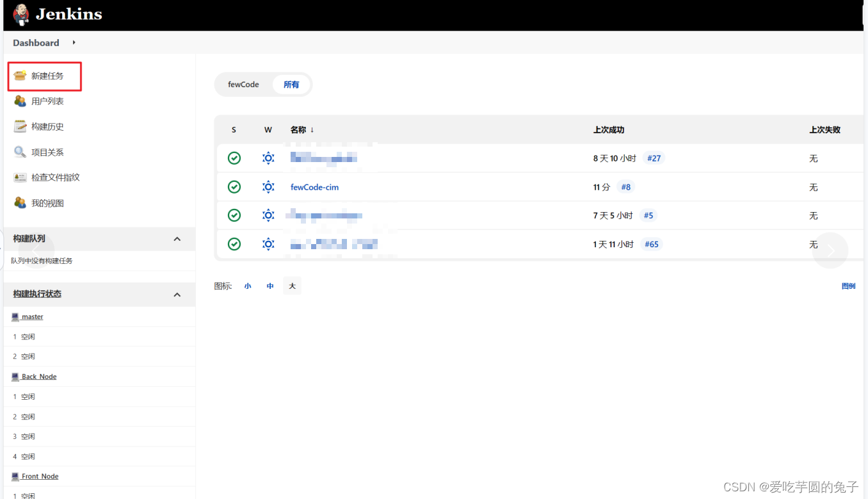Click the 新建任务 package icon
This screenshot has height=499, width=868.
click(x=20, y=76)
